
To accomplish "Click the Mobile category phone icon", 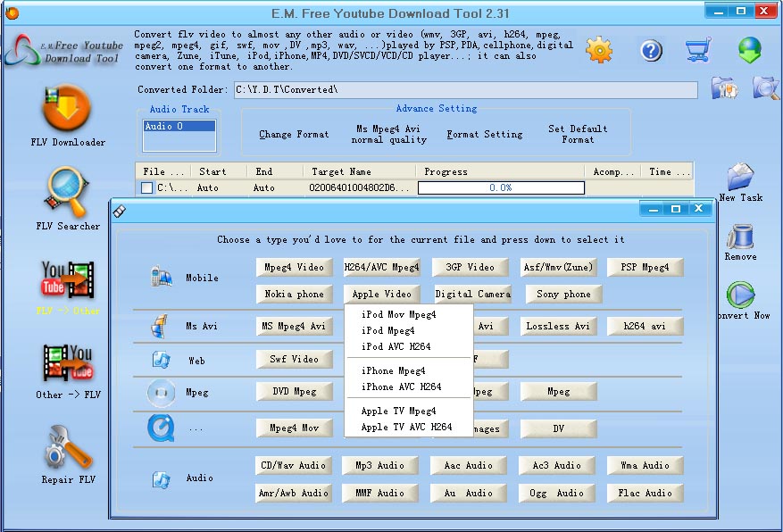I will [x=162, y=277].
